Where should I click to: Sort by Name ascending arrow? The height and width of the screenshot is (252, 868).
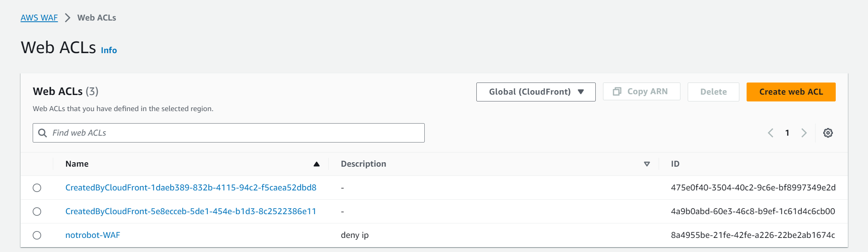pos(317,164)
